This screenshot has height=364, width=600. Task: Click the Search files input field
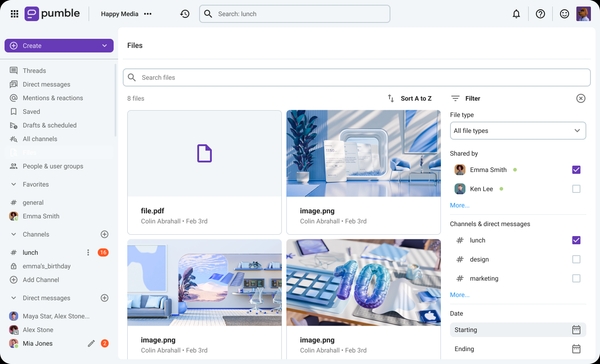click(x=357, y=77)
